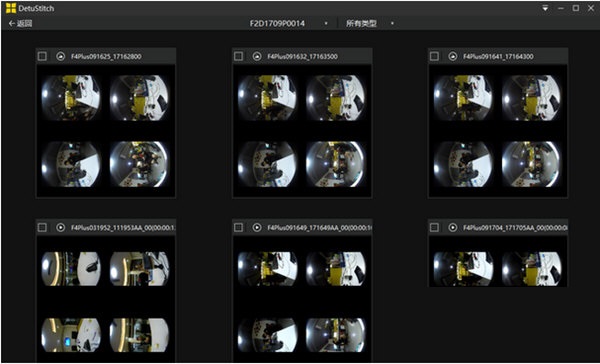Screen dimensions: 600x364
Task: Click the photo type icon of F4Plus091632_17163500
Action: (x=257, y=56)
